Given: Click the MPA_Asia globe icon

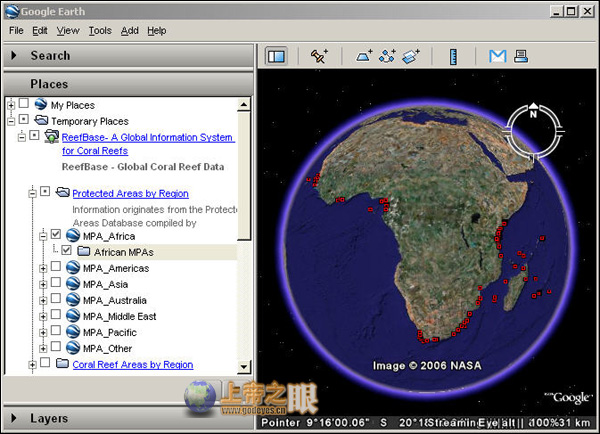Looking at the screenshot, I should [73, 284].
